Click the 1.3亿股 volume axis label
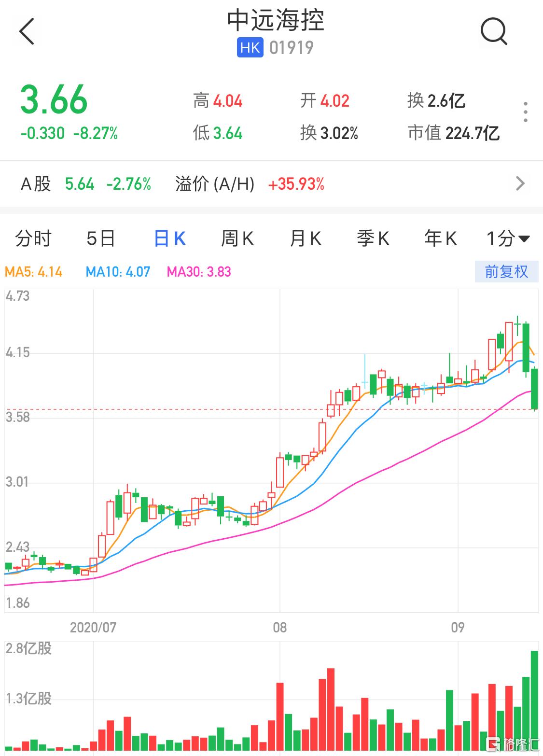 tap(28, 699)
